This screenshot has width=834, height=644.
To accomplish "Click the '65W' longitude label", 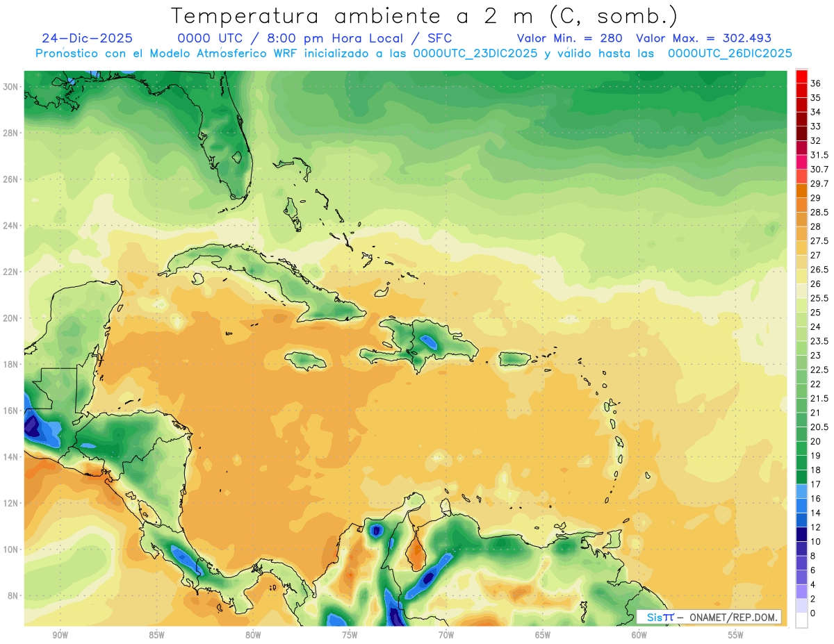I will click(x=543, y=635).
